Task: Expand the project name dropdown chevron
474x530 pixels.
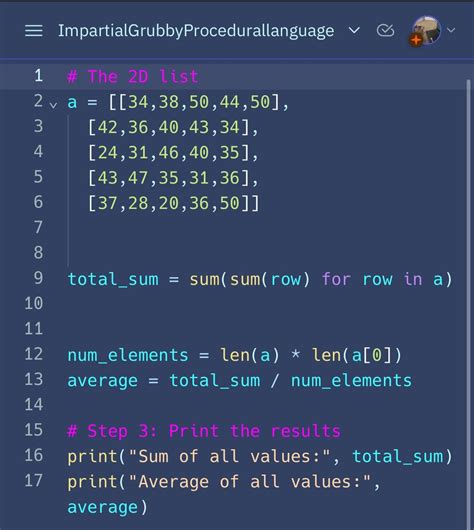Action: pos(354,31)
